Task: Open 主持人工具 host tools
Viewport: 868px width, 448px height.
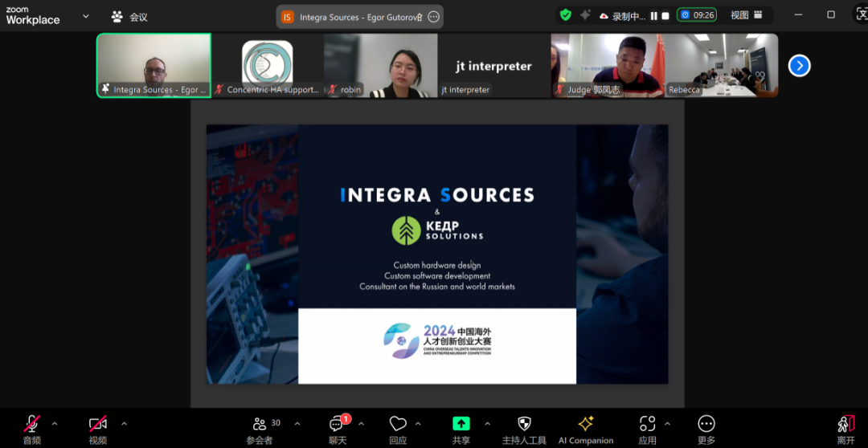Action: tap(524, 430)
